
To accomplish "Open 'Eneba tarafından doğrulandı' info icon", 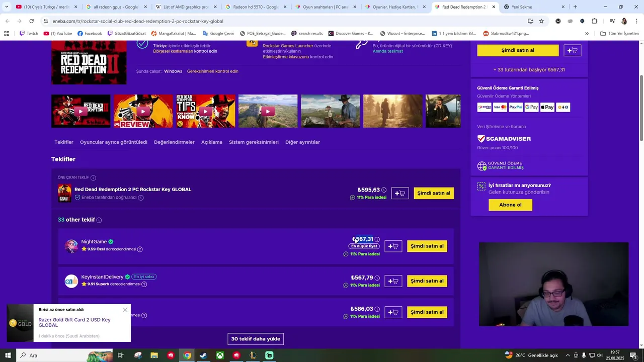I will (x=141, y=198).
